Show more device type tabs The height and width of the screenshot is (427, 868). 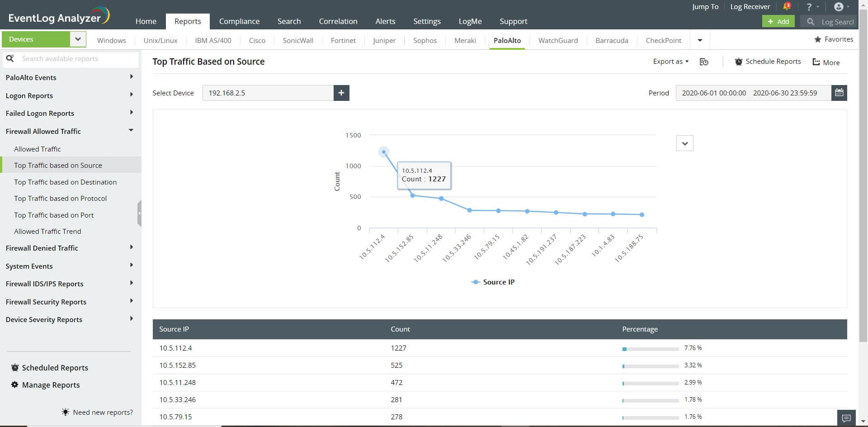point(700,40)
